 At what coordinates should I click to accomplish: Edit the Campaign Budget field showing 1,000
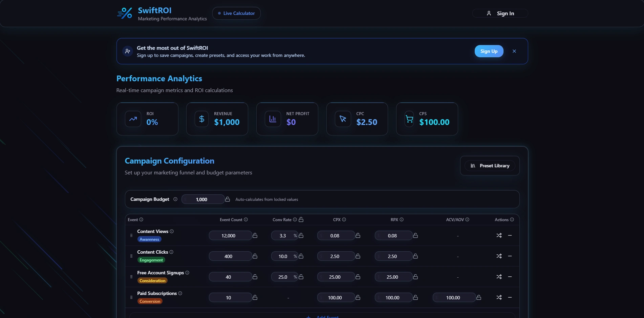tap(203, 199)
